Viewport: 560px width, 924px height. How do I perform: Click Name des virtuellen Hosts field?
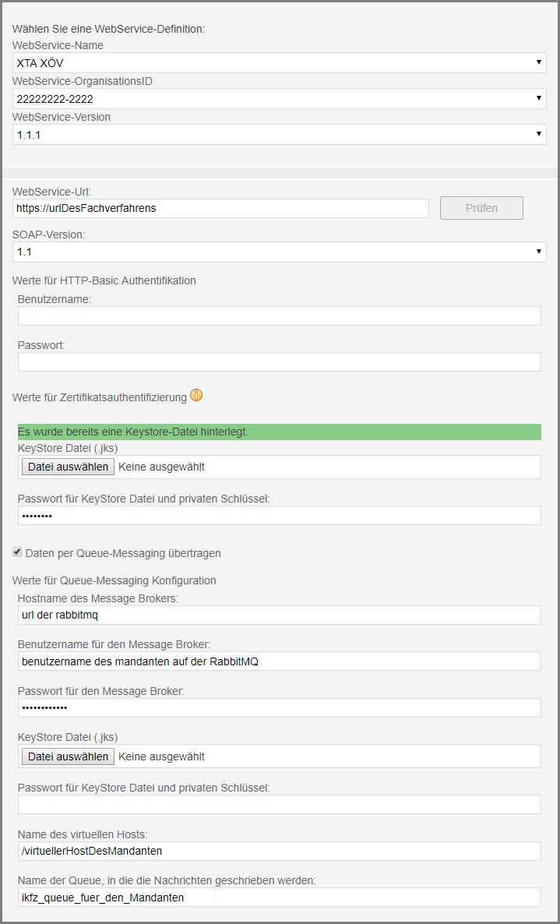pos(279,851)
